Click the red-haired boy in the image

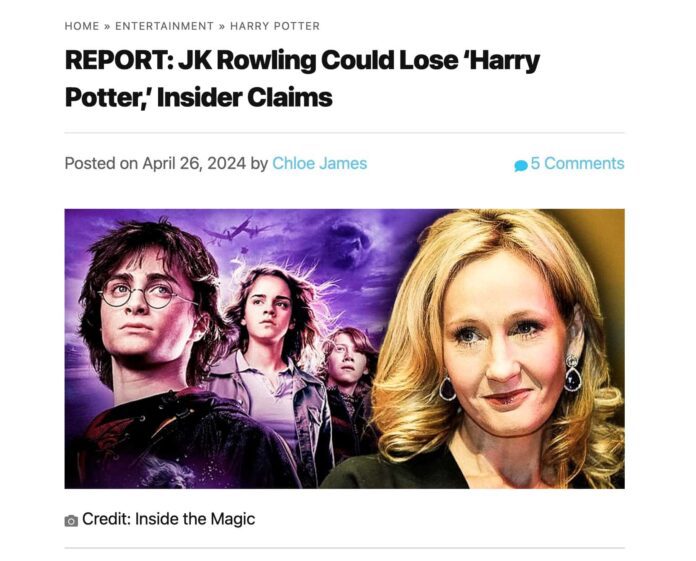348,382
